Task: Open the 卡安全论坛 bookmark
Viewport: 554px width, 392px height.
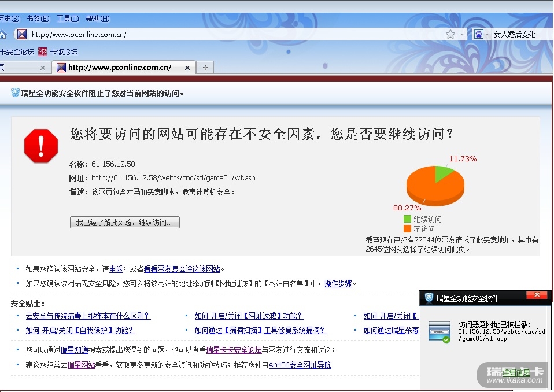Action: click(17, 52)
